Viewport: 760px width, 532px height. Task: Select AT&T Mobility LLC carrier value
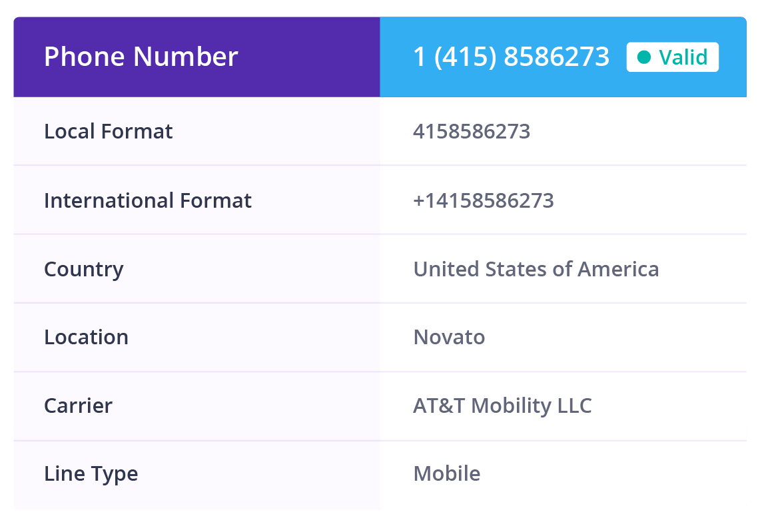(502, 406)
